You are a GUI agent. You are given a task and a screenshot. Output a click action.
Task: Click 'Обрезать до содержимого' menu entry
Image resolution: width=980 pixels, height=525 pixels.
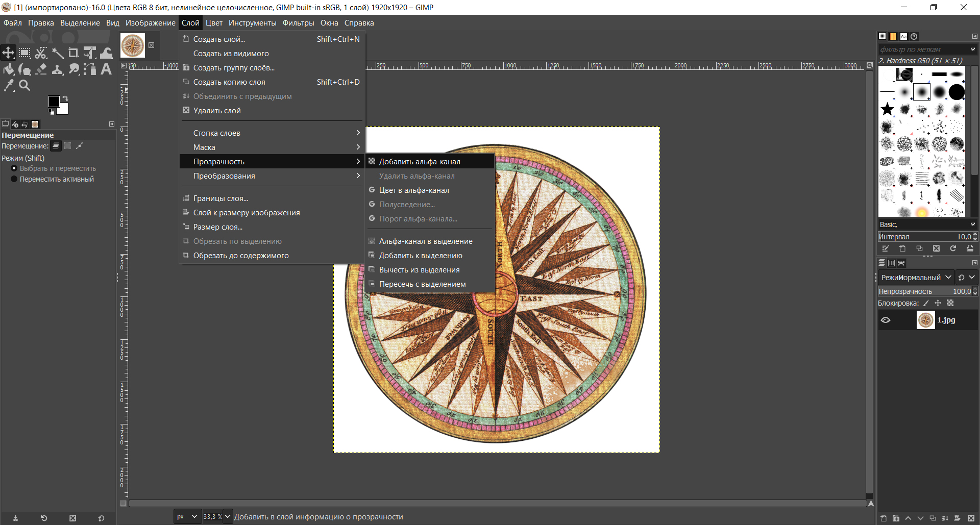(x=273, y=255)
